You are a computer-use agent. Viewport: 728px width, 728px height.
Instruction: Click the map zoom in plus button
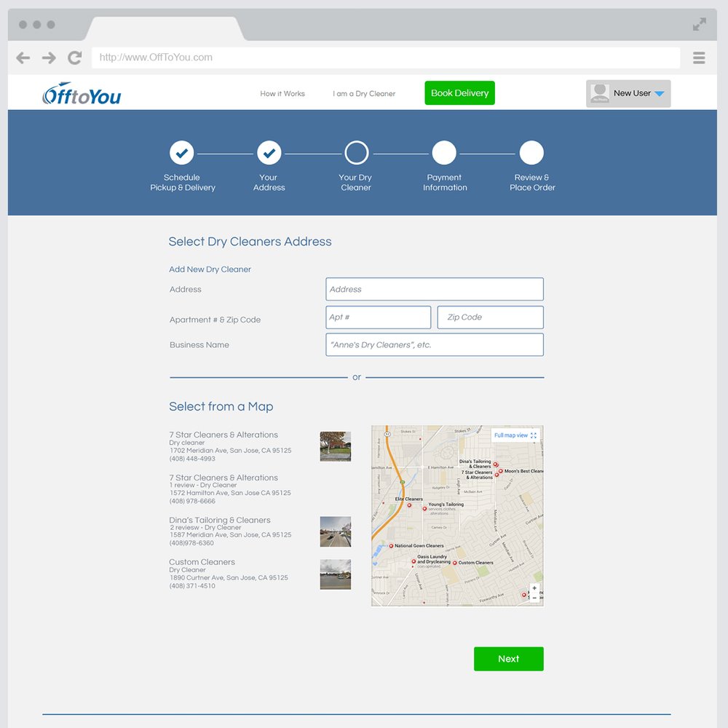(534, 588)
